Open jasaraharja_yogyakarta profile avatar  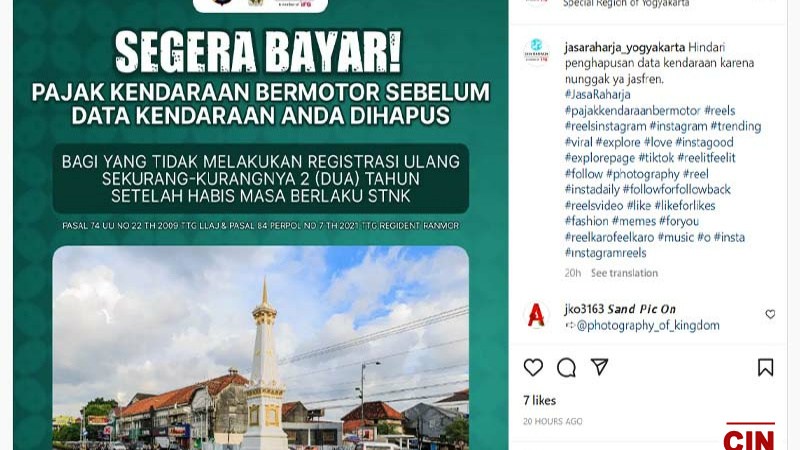536,52
